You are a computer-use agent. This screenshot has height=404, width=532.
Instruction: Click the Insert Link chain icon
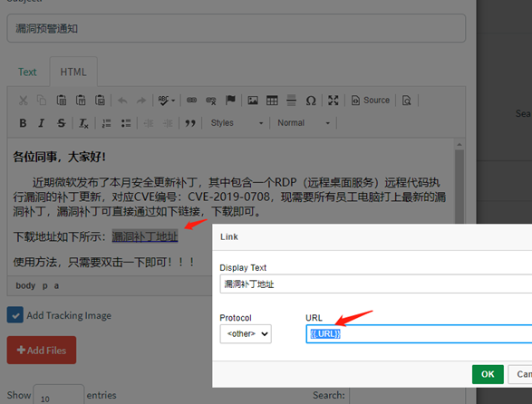192,101
